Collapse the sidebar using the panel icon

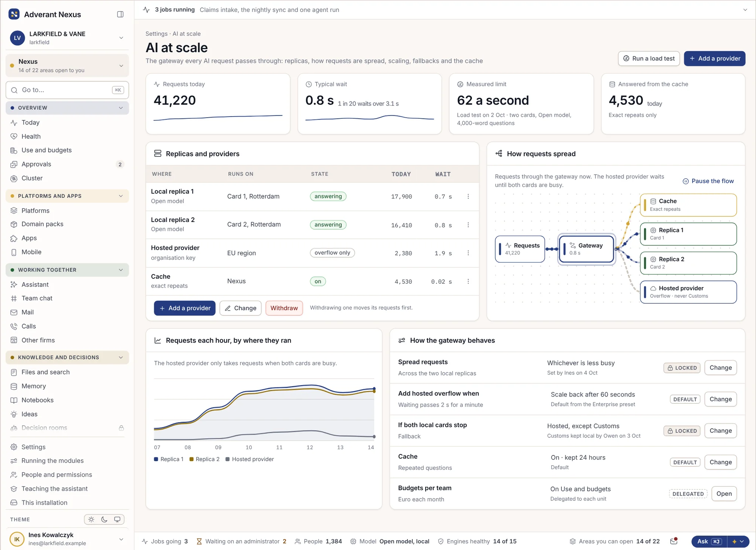click(x=120, y=14)
